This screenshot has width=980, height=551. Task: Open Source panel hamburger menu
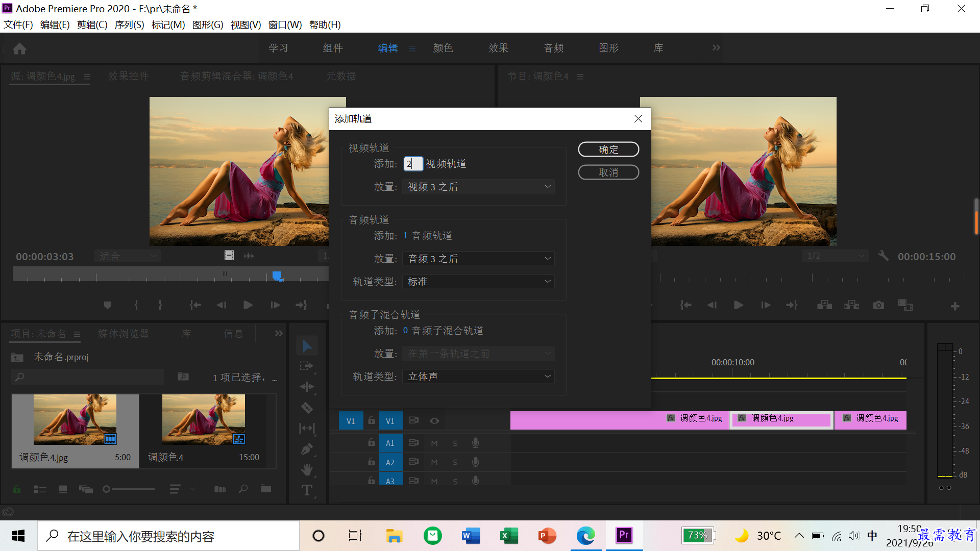(87, 77)
